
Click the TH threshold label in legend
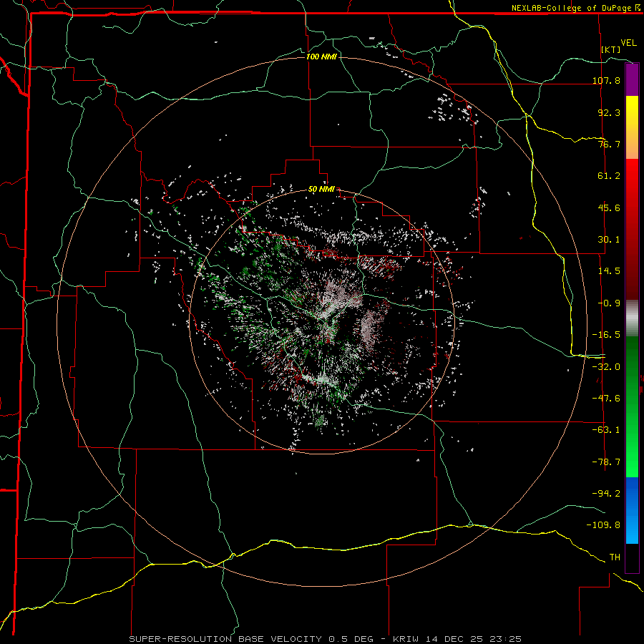click(x=615, y=557)
